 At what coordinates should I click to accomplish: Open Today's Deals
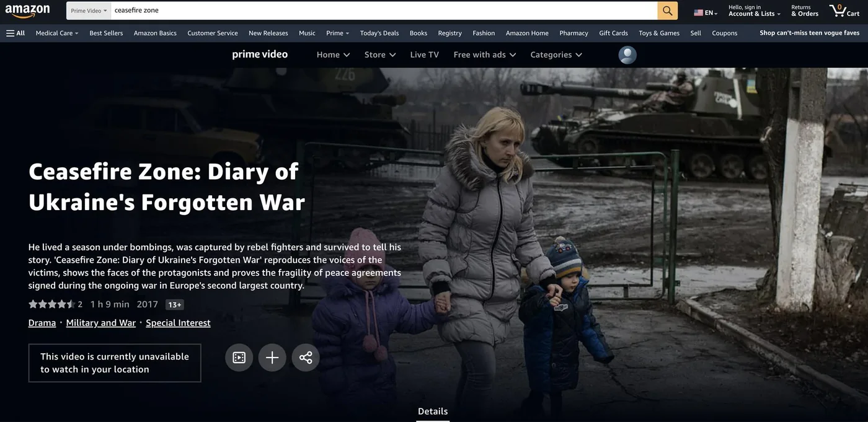(x=379, y=33)
